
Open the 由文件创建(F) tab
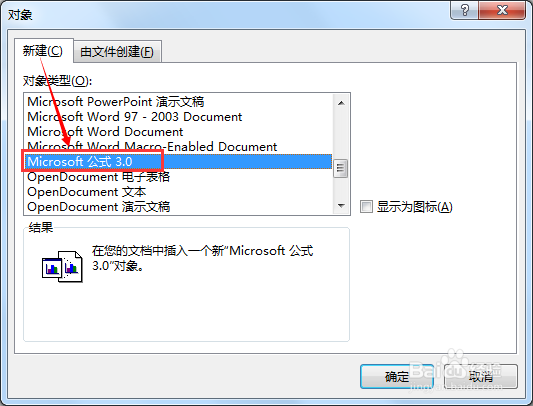[x=117, y=52]
